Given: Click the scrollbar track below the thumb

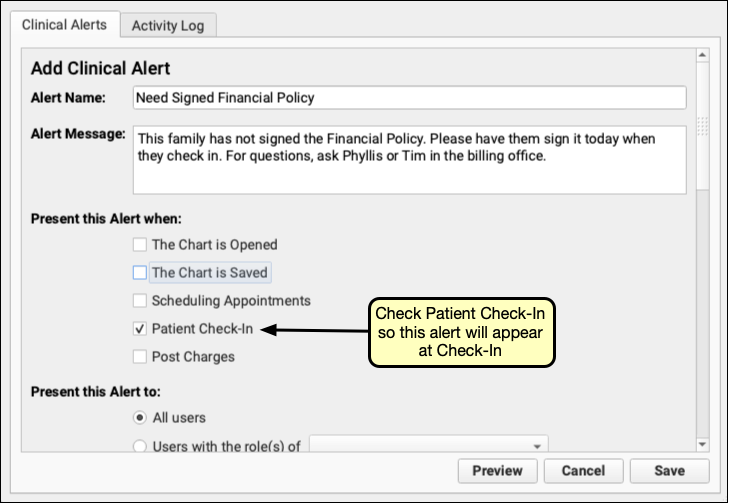Looking at the screenshot, I should click(x=702, y=320).
